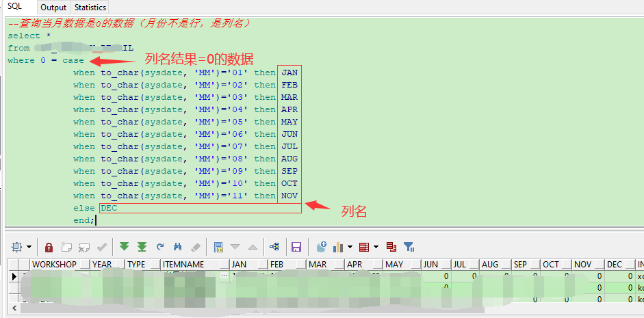Screen dimensions: 644x318
Task: Open the Statistics tab
Action: [90, 8]
